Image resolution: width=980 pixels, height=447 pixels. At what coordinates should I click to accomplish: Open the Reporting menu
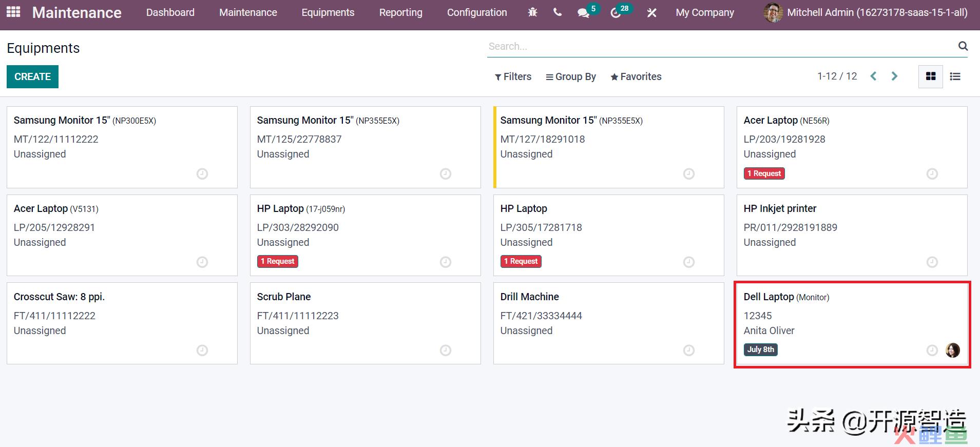(x=401, y=12)
